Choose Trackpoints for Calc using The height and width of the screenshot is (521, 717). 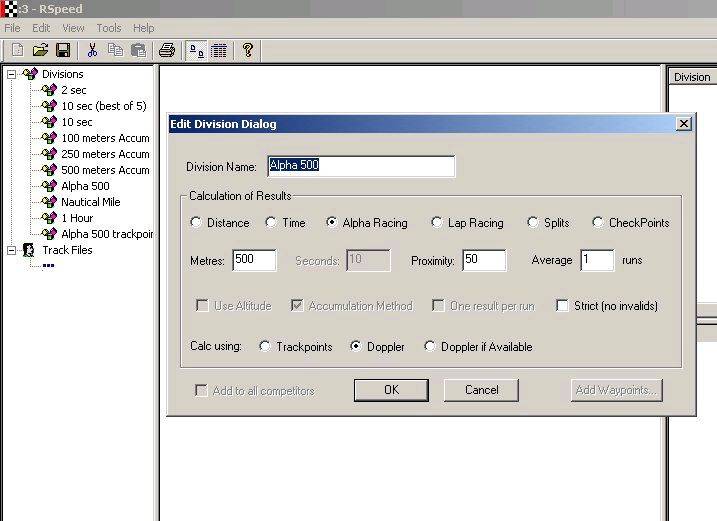point(265,347)
